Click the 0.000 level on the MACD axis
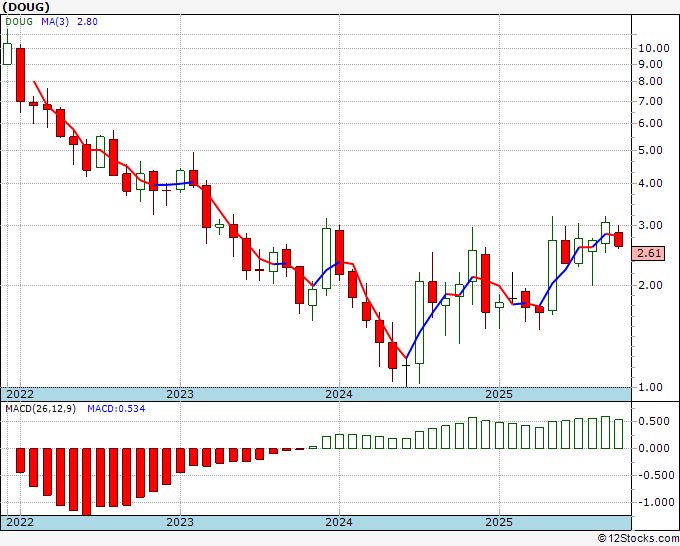 pos(655,448)
